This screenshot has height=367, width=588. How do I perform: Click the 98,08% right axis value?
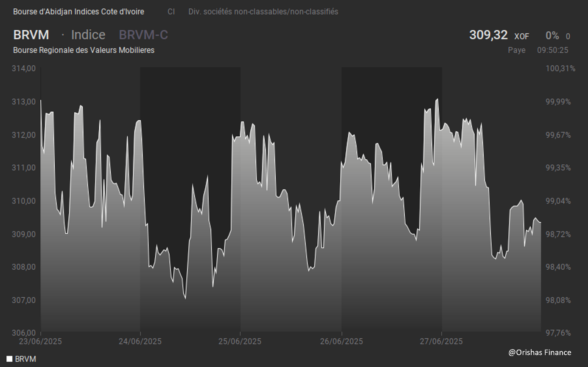[558, 300]
